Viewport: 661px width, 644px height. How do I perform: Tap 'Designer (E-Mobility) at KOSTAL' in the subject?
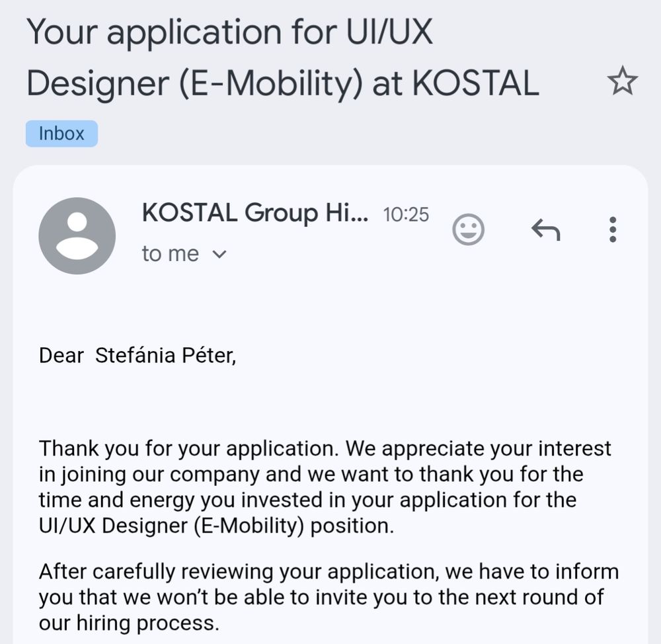(283, 83)
